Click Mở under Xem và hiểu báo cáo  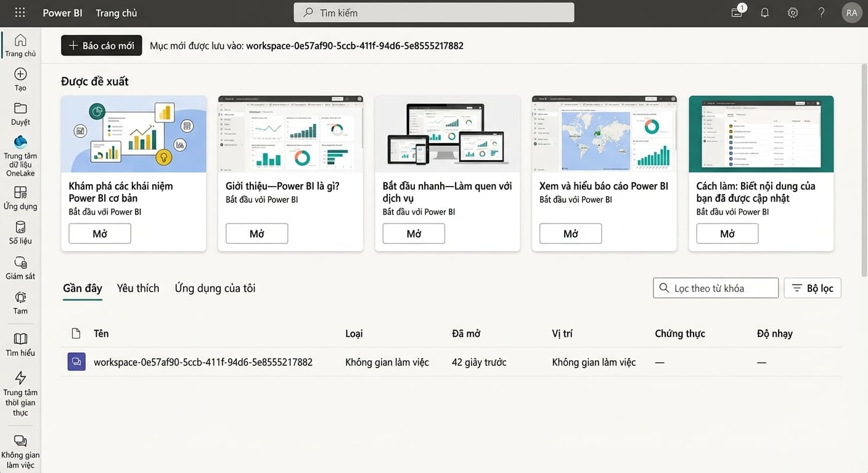[x=571, y=233]
